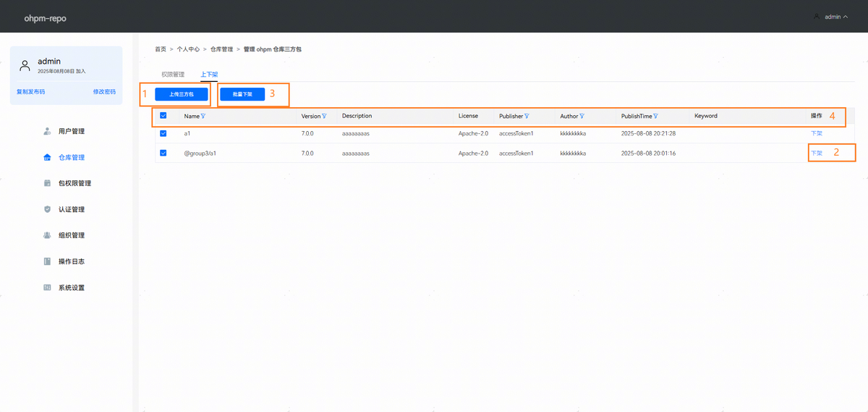Click 下架 link for @group3/a1

[816, 154]
